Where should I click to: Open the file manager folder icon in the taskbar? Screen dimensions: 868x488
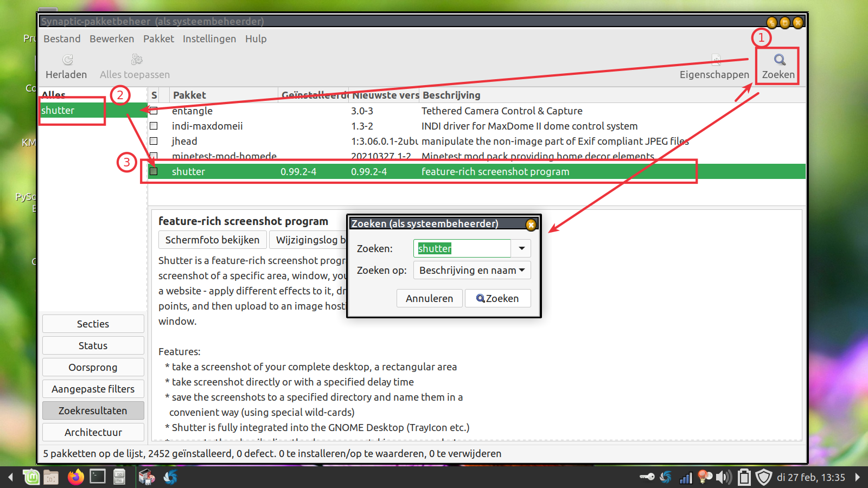(x=51, y=477)
